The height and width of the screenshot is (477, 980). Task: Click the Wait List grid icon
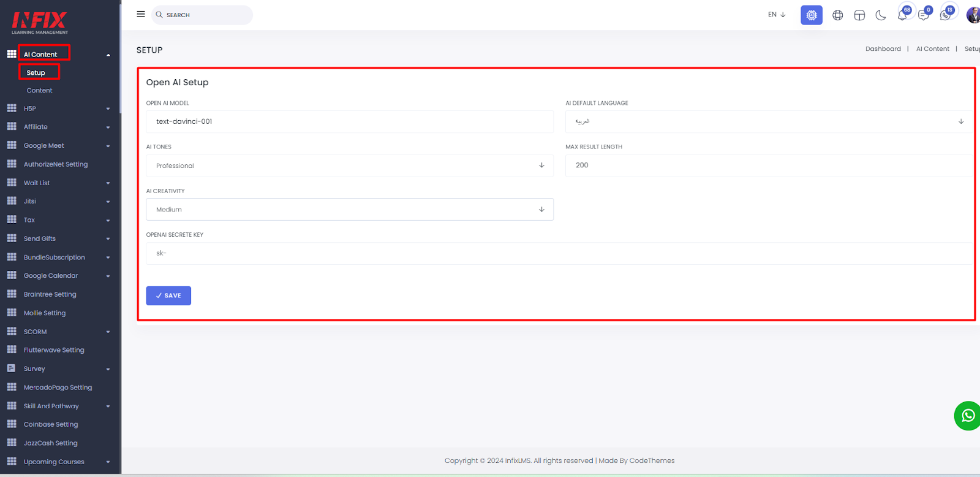click(12, 182)
